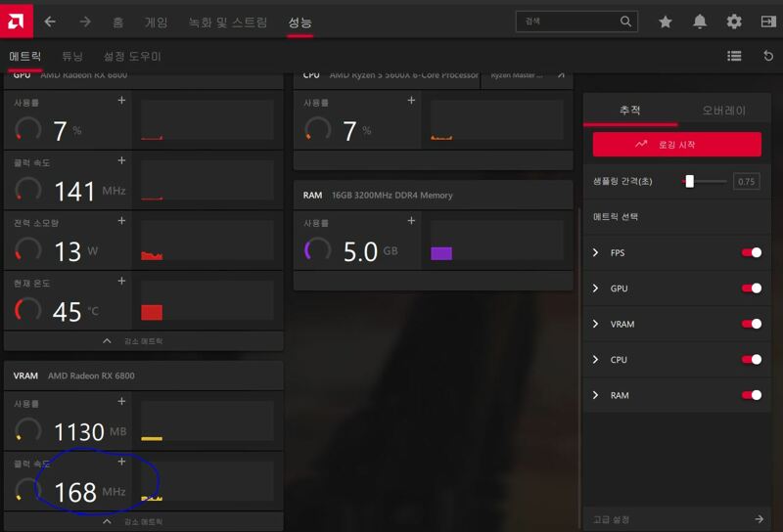Toggle VRAM metric logging switch
783x532 pixels.
pyautogui.click(x=752, y=324)
